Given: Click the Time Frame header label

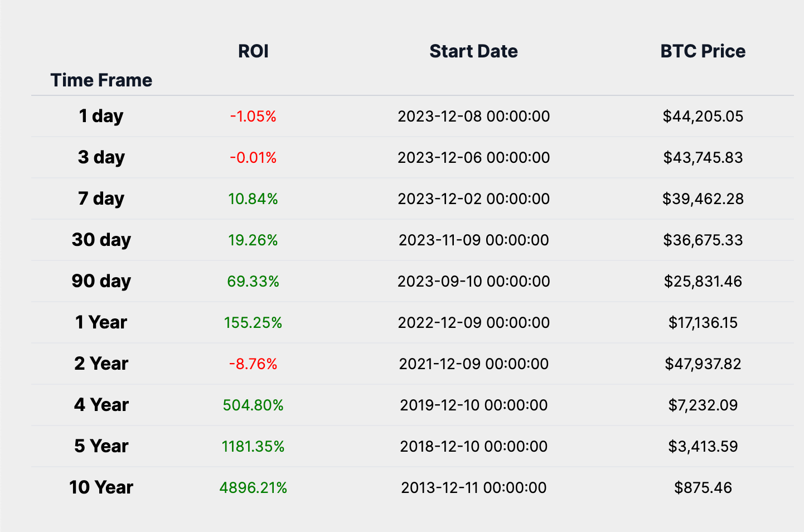Looking at the screenshot, I should pyautogui.click(x=101, y=80).
